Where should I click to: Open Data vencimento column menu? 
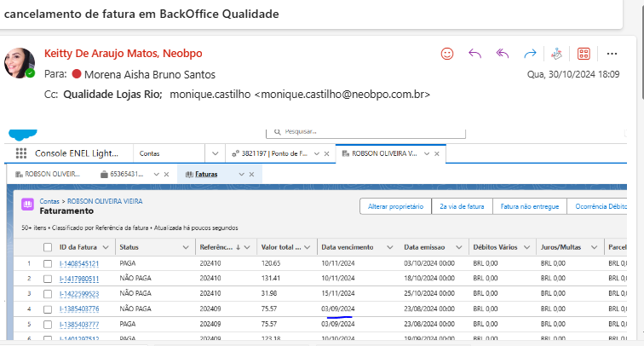click(390, 247)
